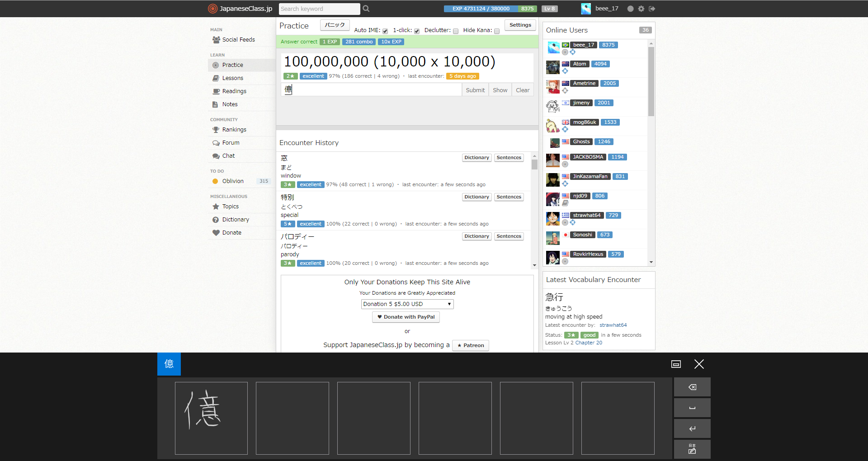Disable the 1-click checkbox
Screen dimensions: 868x461
(x=417, y=31)
